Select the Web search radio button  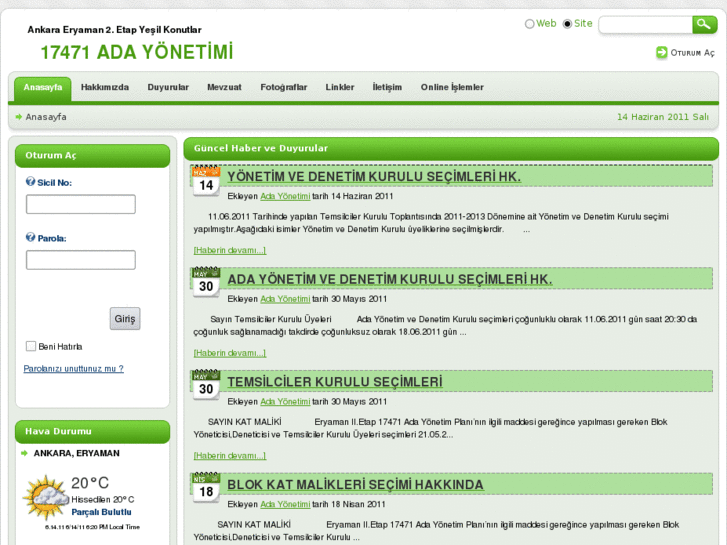(x=529, y=24)
